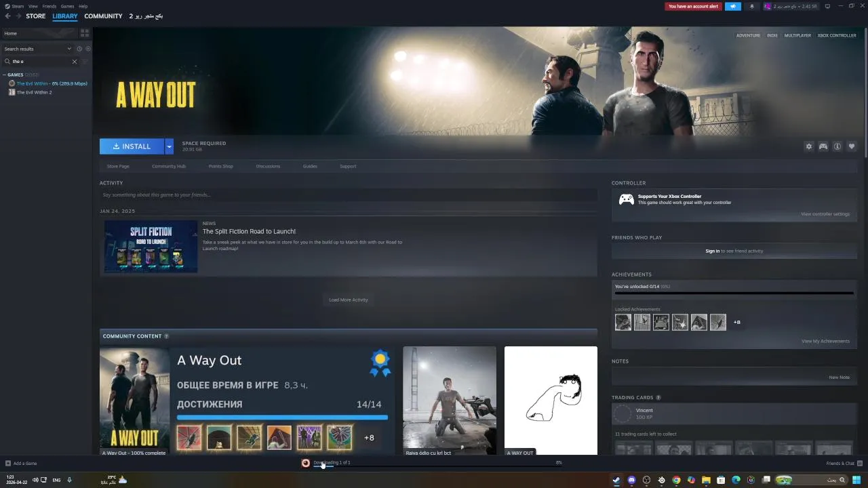Open the View menu
The height and width of the screenshot is (488, 868).
(33, 6)
